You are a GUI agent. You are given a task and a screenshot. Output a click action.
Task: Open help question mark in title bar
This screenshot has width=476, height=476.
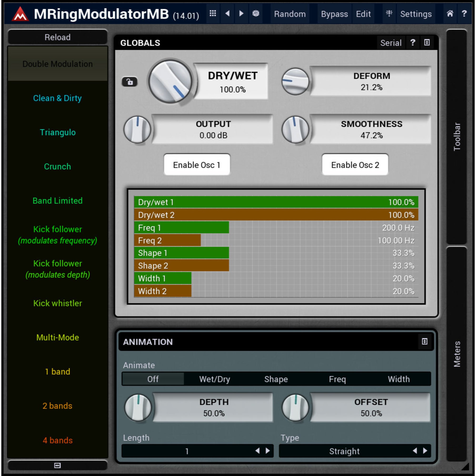click(464, 14)
